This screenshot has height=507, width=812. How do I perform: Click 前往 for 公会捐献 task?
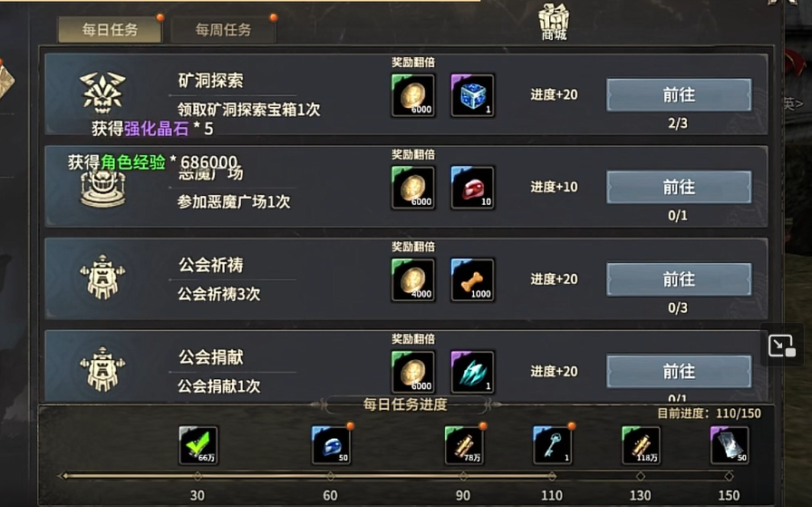tap(679, 371)
